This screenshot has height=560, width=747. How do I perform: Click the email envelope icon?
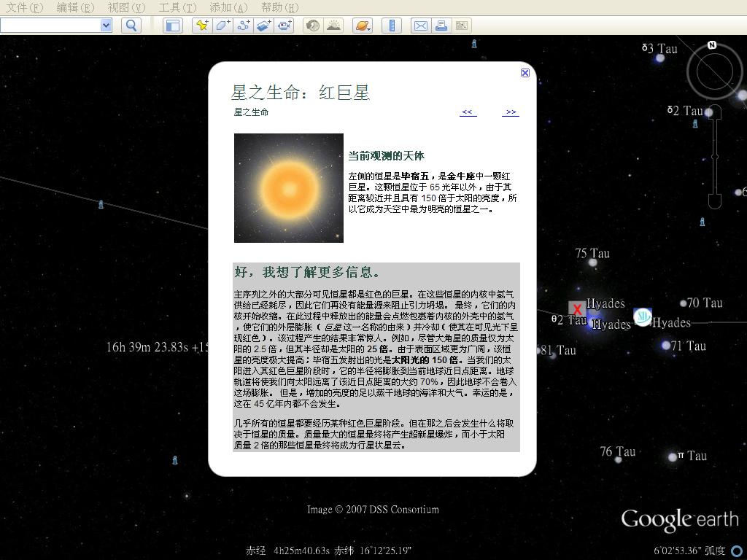coord(421,26)
